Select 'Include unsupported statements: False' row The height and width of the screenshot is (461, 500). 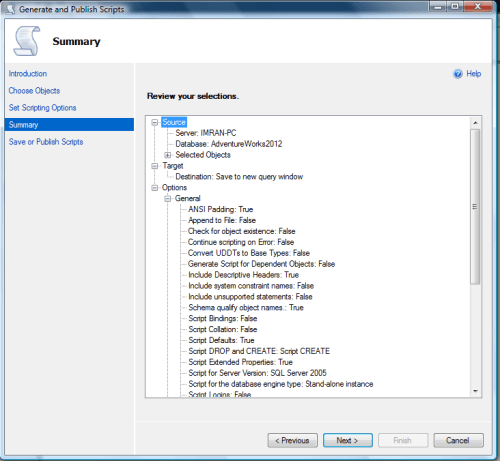point(250,297)
